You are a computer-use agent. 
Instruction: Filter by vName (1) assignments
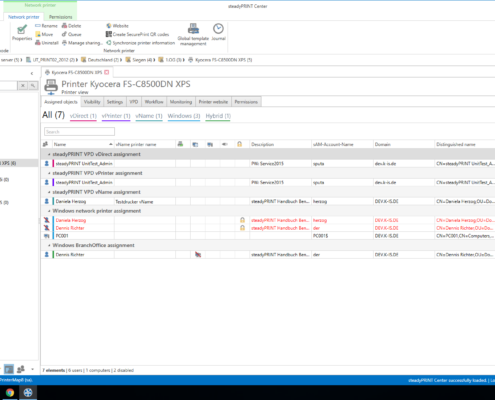tap(149, 116)
